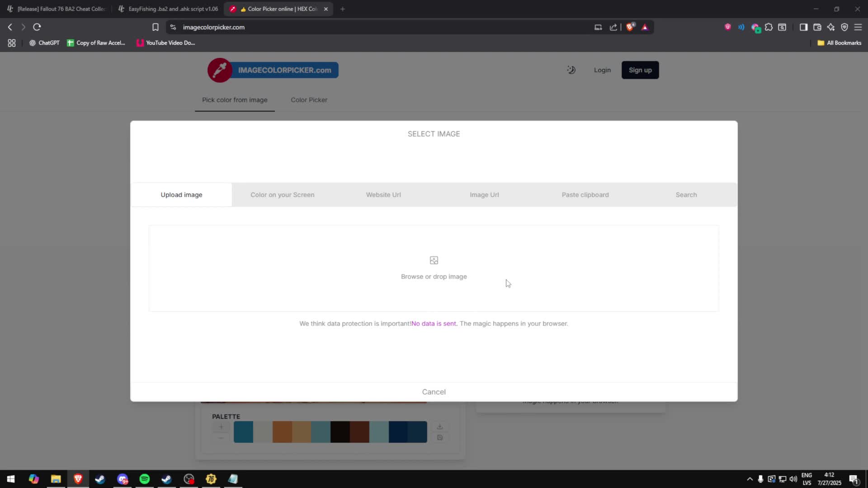Bookmark this page icon in address bar

pyautogui.click(x=155, y=27)
